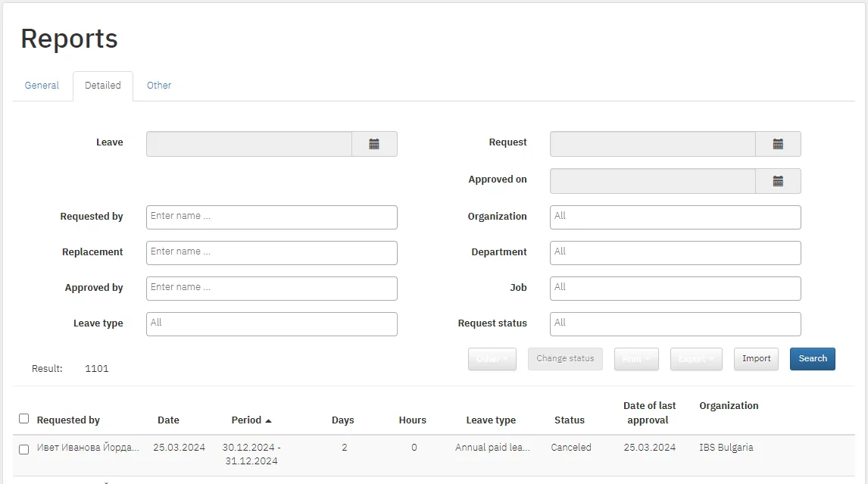Click the IBS Bulgaria organization cell
The image size is (868, 484).
pos(726,448)
